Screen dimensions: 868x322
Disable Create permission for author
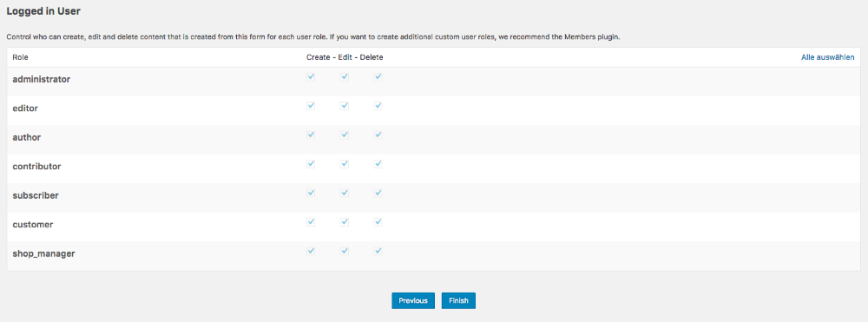pyautogui.click(x=311, y=135)
